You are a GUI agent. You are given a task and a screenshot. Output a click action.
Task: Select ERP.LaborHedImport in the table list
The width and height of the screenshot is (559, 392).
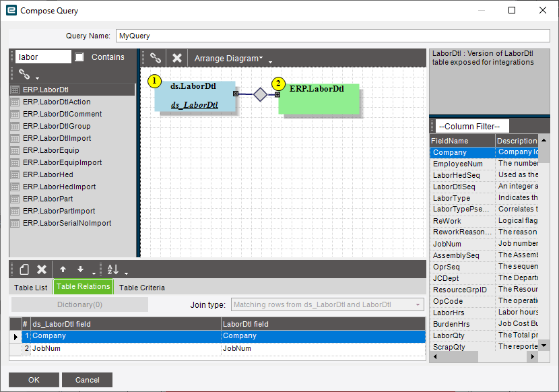pos(72,187)
